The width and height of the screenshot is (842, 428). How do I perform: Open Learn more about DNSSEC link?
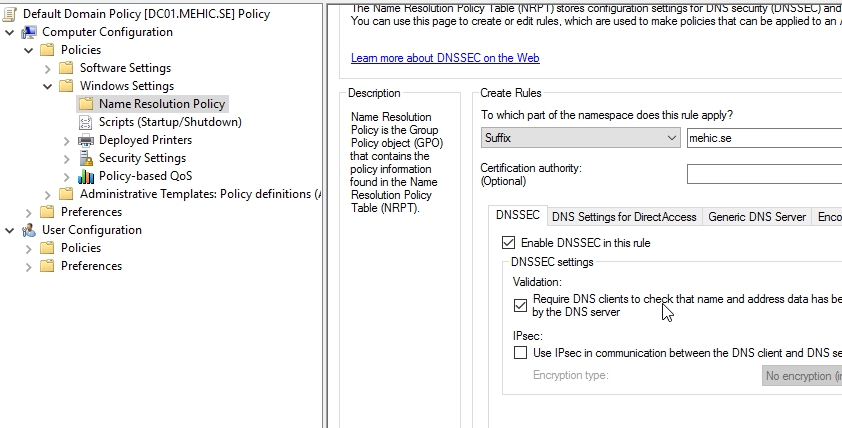click(445, 58)
